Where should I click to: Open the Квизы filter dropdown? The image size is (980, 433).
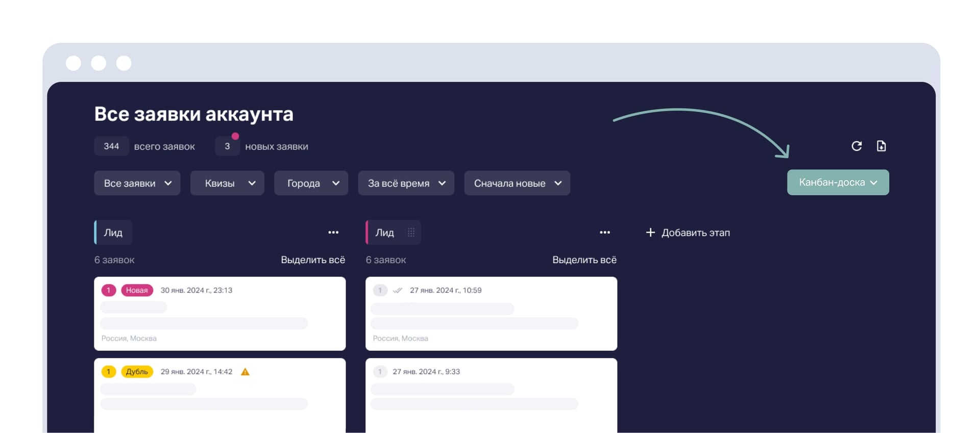[x=227, y=183]
